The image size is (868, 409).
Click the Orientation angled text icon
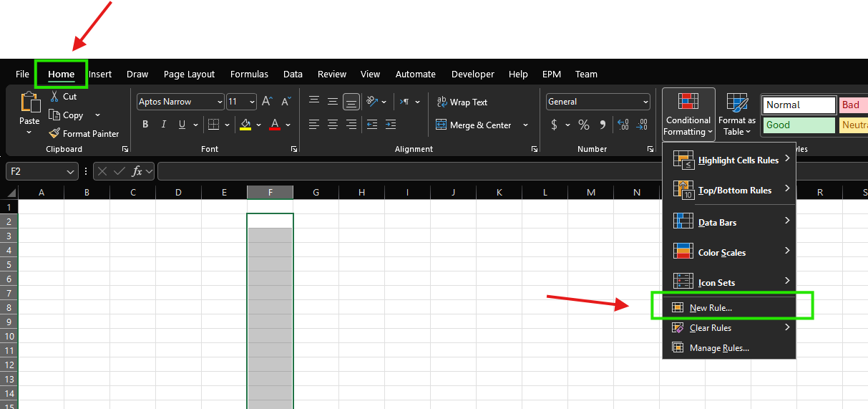pyautogui.click(x=372, y=102)
